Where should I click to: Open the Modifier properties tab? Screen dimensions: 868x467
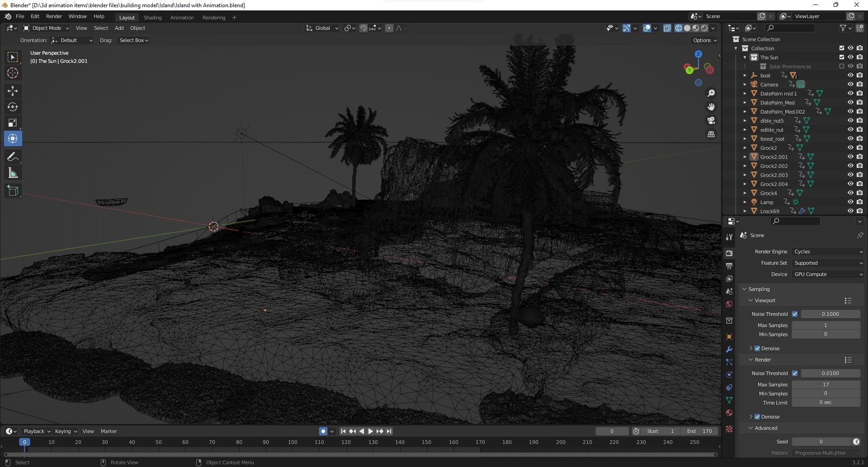[x=729, y=349]
